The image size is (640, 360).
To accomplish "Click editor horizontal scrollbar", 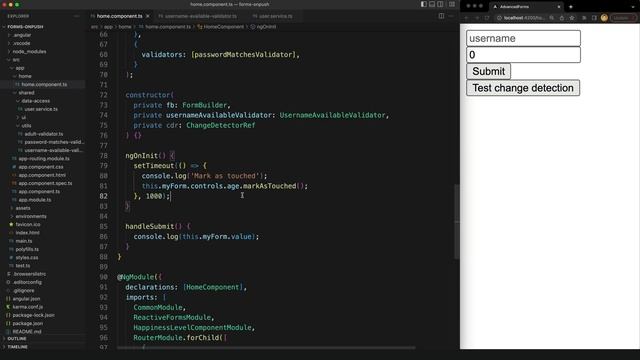I will click(x=266, y=348).
